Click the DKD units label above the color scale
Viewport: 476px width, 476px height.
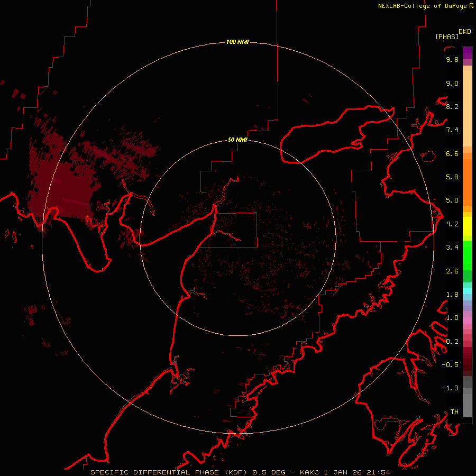(x=465, y=32)
